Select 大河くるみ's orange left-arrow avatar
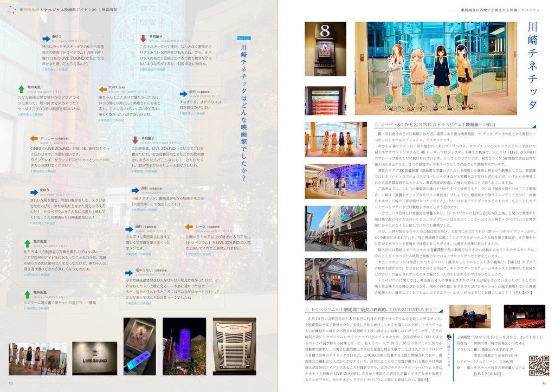Screen dimensions: 555x392 click(103, 89)
